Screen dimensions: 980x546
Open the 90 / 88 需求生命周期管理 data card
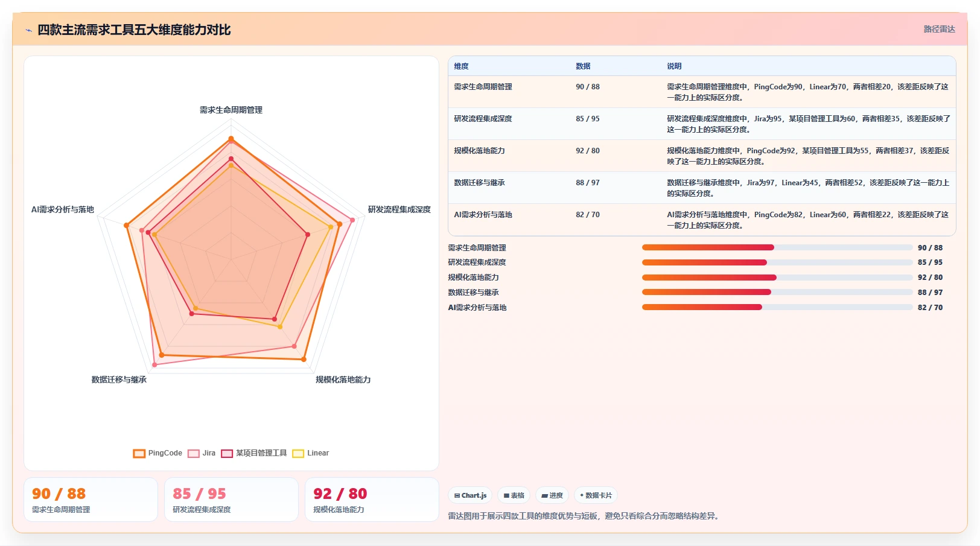91,500
